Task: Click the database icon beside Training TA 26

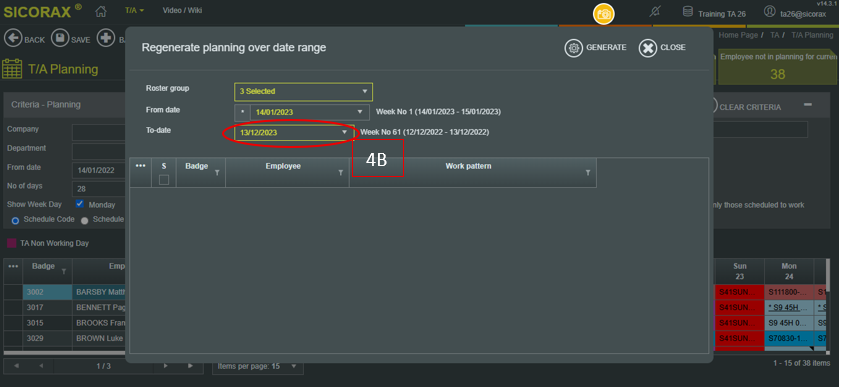Action: coord(688,12)
